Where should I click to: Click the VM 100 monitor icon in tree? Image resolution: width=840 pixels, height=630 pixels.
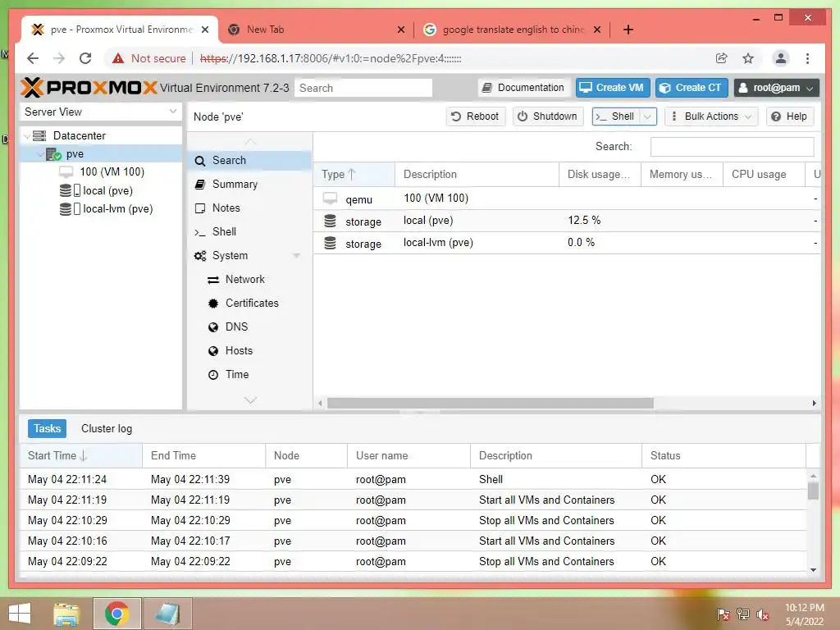[66, 172]
